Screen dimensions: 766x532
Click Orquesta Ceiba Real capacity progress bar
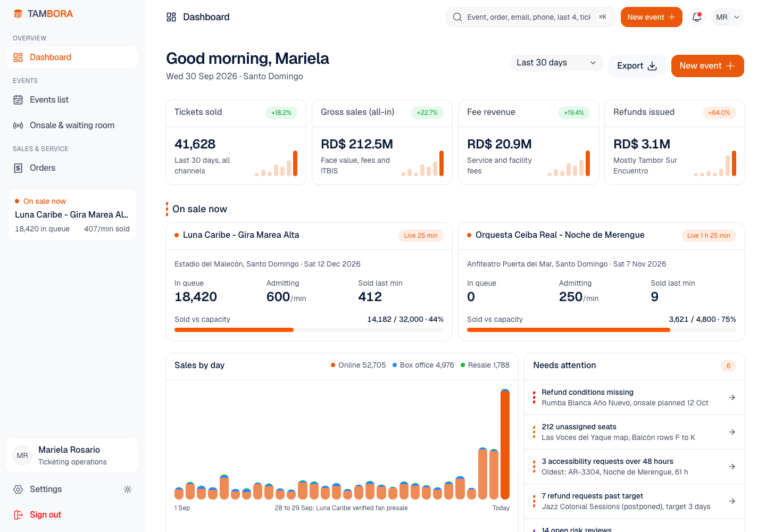coord(602,330)
